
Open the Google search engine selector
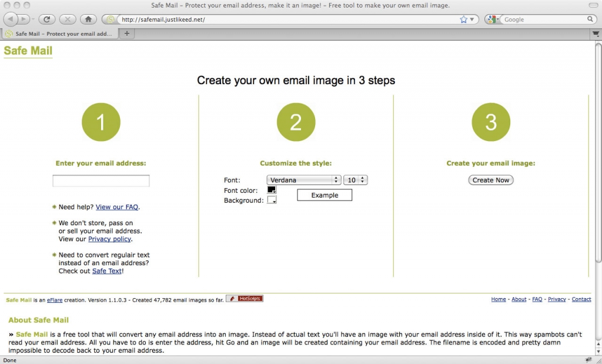[x=492, y=19]
